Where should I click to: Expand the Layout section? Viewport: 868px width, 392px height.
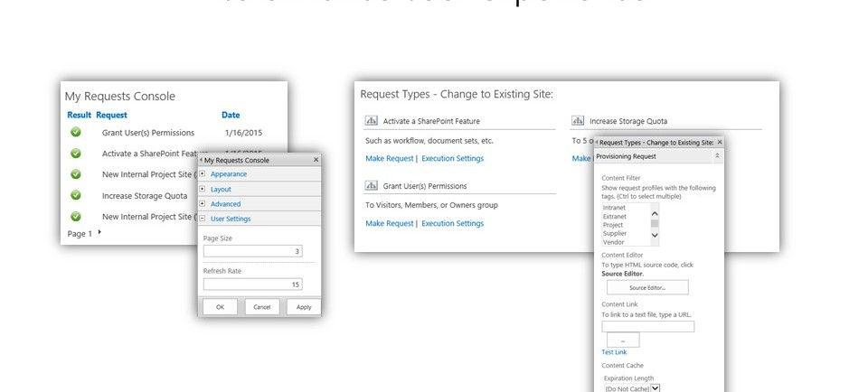click(203, 189)
